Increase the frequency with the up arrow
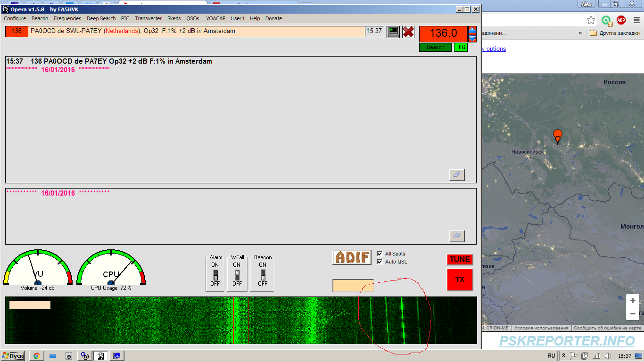Viewport: 644px width, 362px height. 472,30
